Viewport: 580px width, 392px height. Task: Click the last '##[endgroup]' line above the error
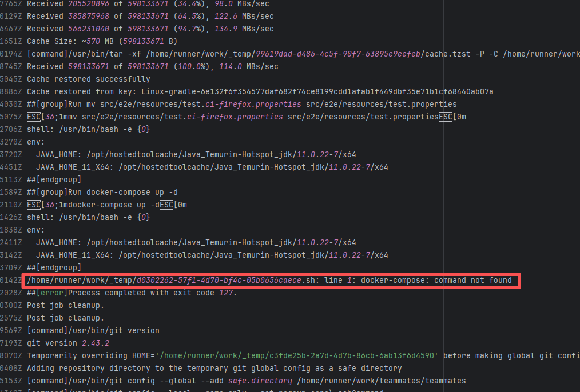(x=54, y=267)
